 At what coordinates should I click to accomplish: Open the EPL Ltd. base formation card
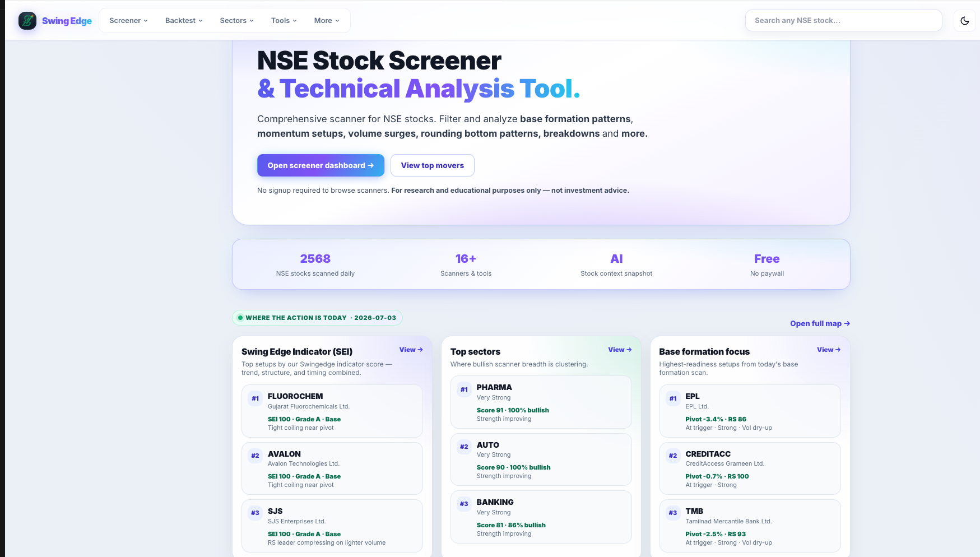[750, 411]
